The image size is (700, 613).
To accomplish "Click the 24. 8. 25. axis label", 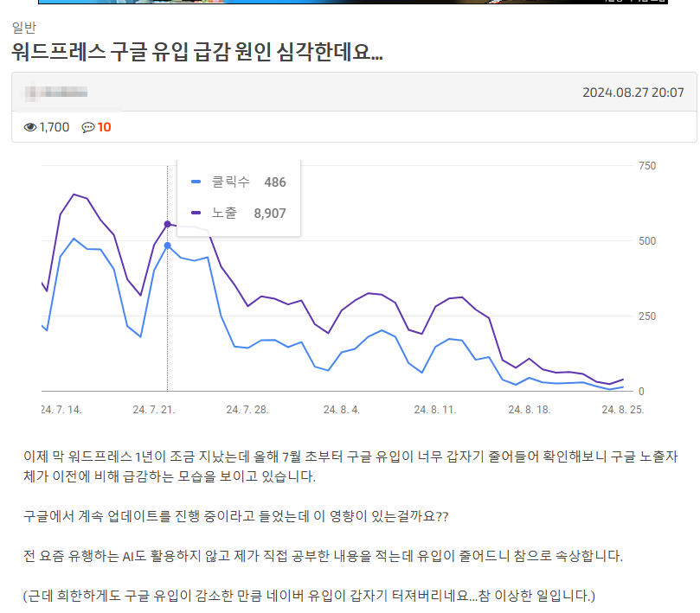I will (x=623, y=410).
